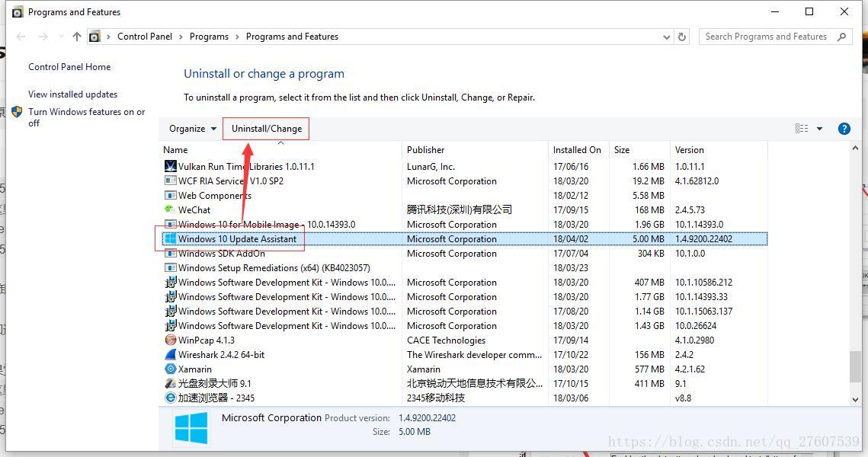Click the SDK icon for version 10.1.14393.33

click(171, 296)
